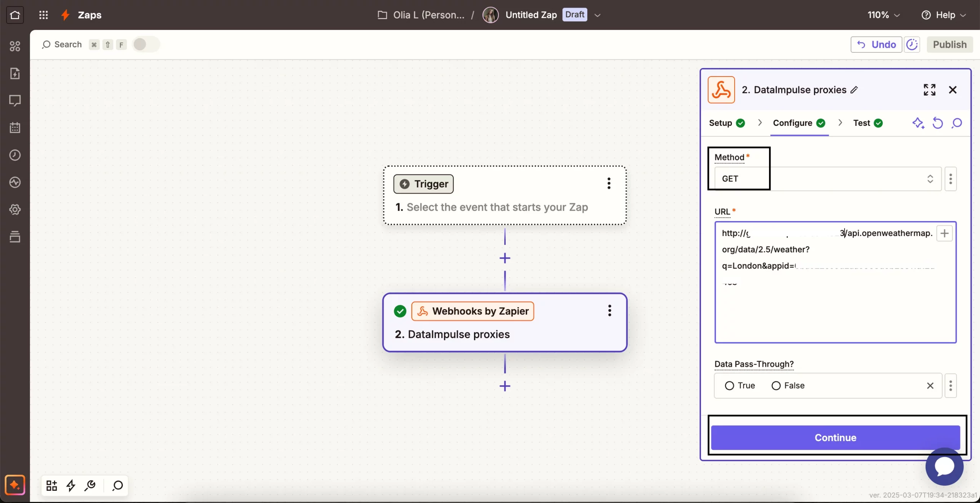Viewport: 980px width, 503px height.
Task: Open the file upload icon in sidebar
Action: coord(15,73)
